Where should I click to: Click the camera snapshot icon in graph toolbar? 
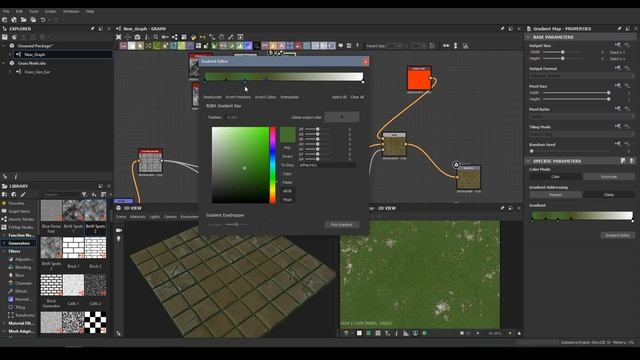[x=137, y=37]
